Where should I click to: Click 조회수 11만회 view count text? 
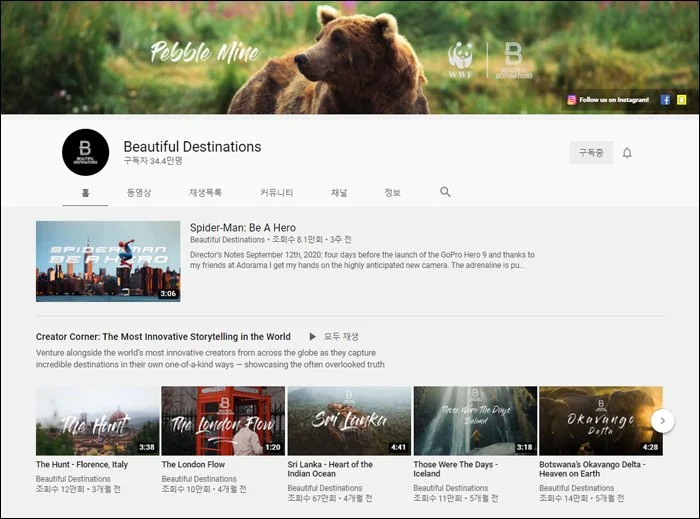tap(438, 498)
